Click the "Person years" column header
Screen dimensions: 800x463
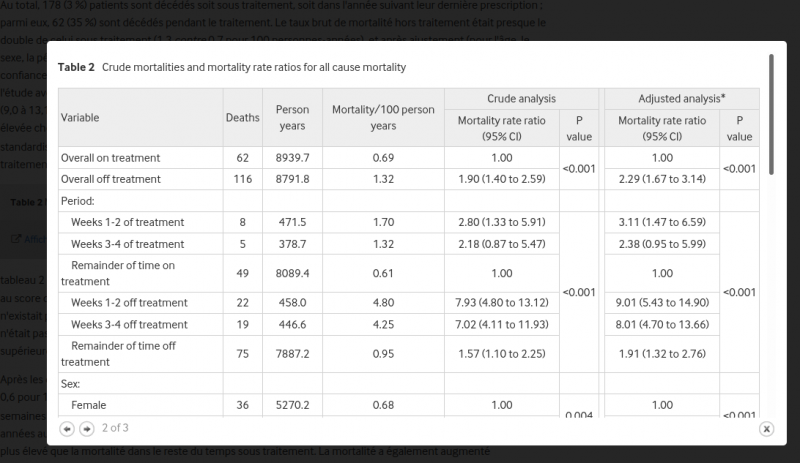[x=292, y=118]
